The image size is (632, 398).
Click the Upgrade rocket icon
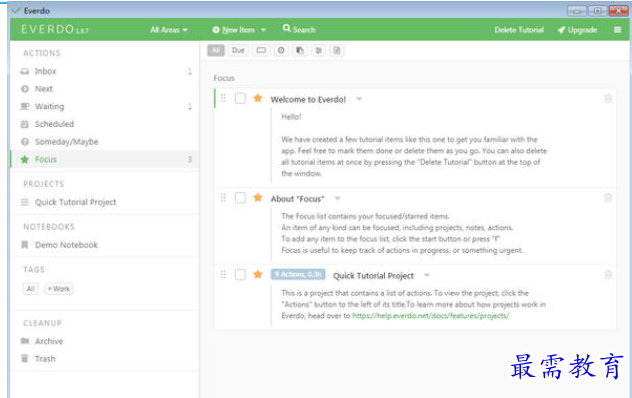[x=561, y=30]
